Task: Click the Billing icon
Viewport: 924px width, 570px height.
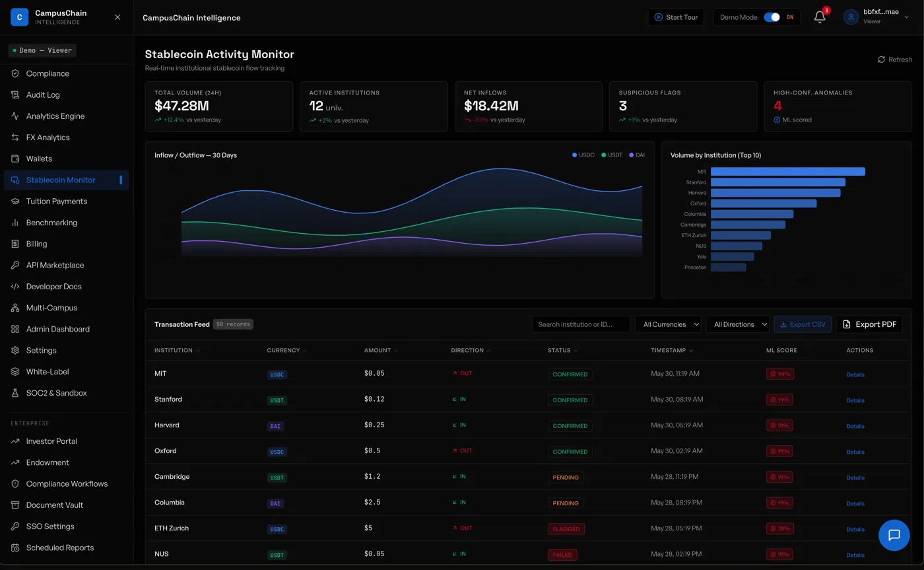Action: (x=15, y=244)
